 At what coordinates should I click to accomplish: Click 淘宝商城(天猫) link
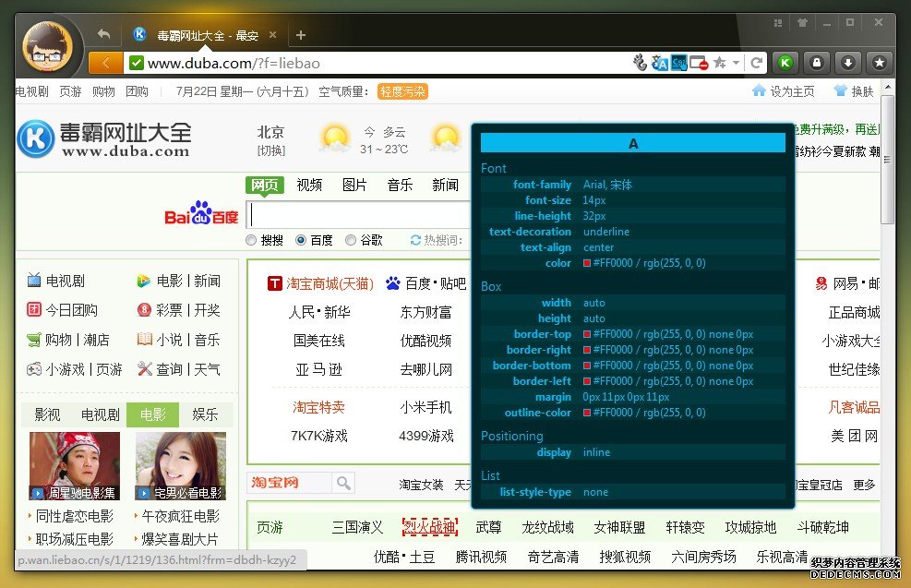(330, 283)
